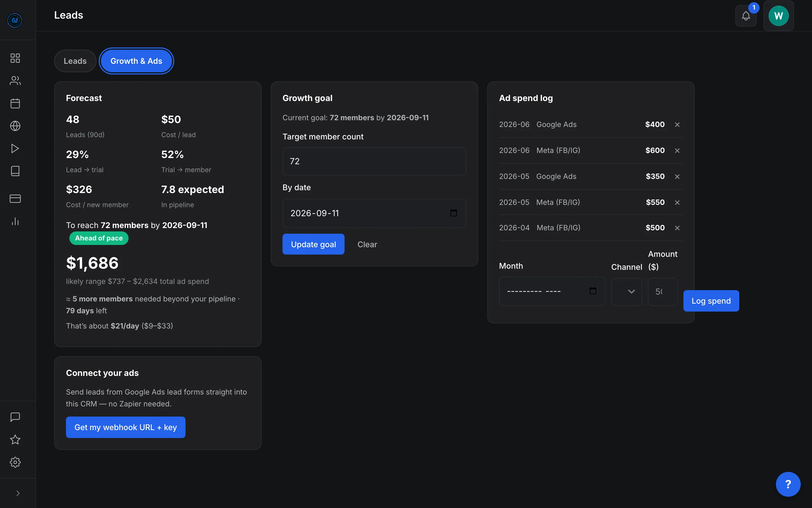The width and height of the screenshot is (812, 508).
Task: Click the Amount ($) input field
Action: [662, 292]
